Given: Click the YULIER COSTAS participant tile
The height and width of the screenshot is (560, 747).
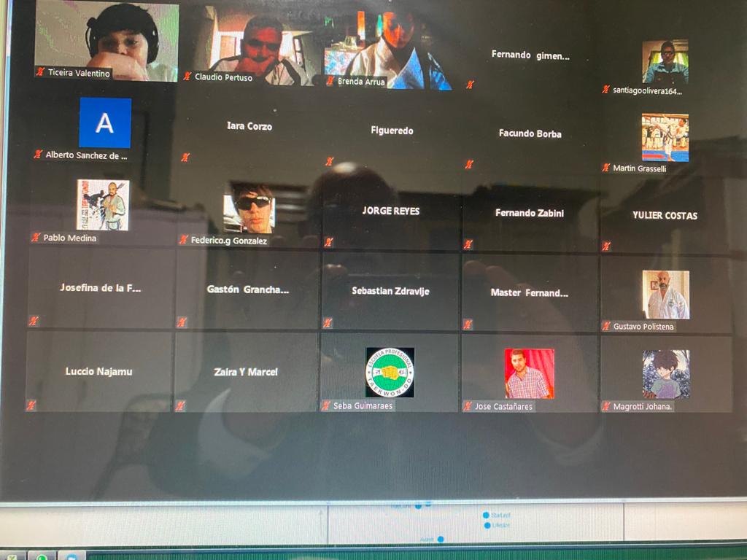Looking at the screenshot, I should pyautogui.click(x=665, y=216).
